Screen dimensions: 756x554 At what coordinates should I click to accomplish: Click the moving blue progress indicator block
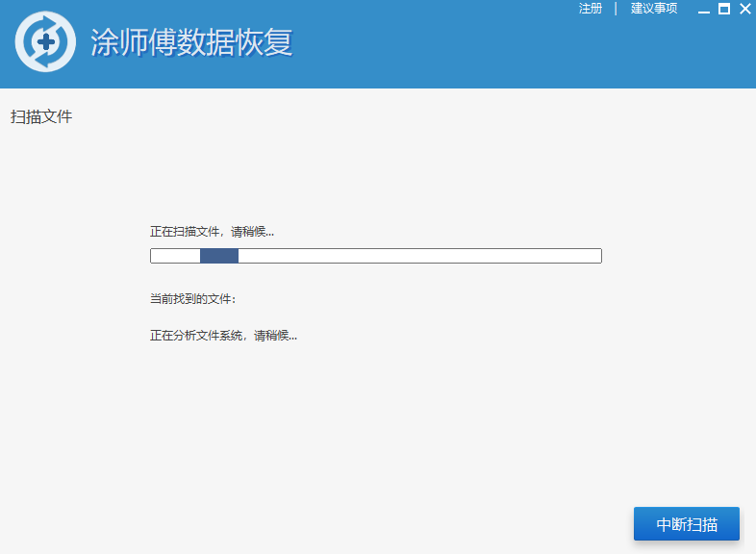tap(219, 256)
